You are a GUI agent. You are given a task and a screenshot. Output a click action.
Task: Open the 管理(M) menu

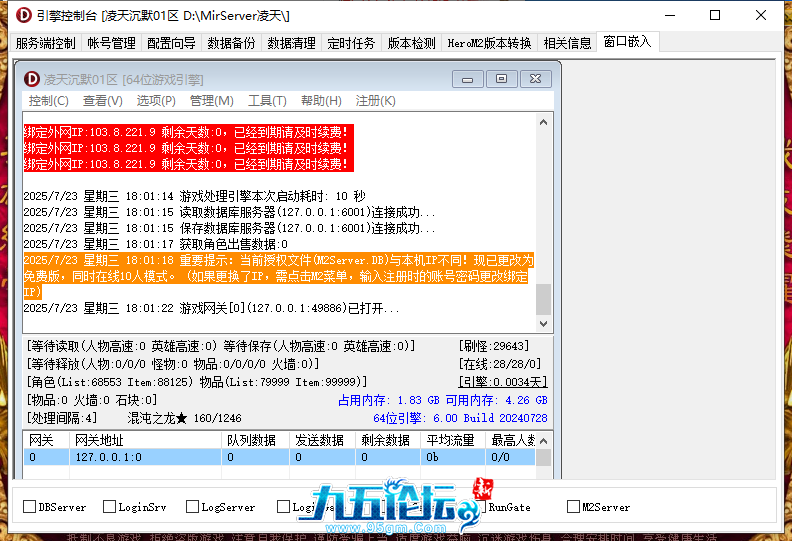212,101
